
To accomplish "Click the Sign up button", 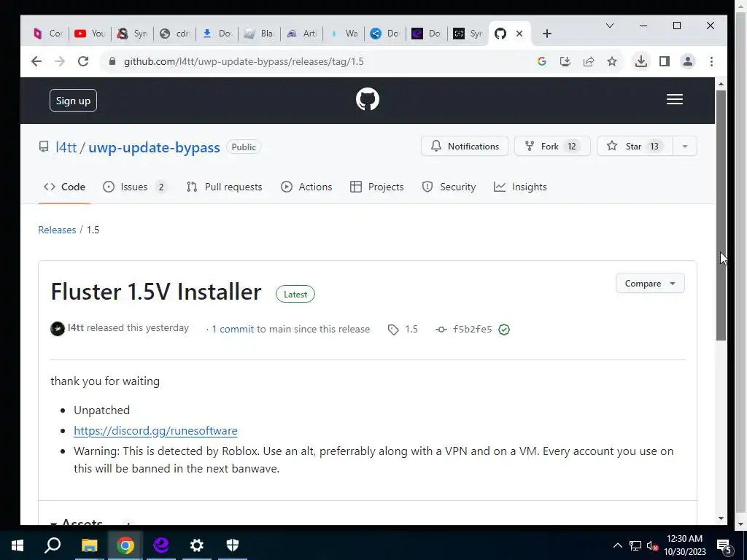I will (73, 101).
